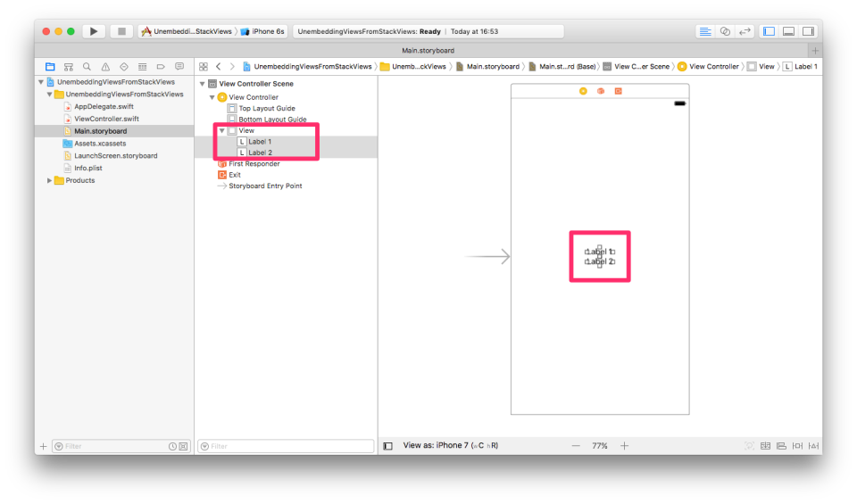The height and width of the screenshot is (504, 857).
Task: Select the View Controller breadcrumb item
Action: (708, 67)
